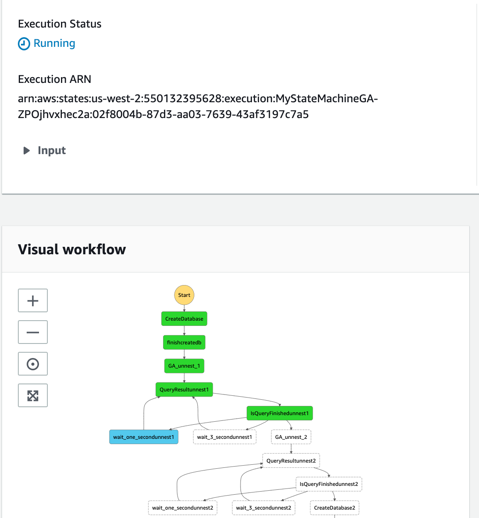Screen dimensions: 479x518
Task: Select the QueryResultunnest1 state node
Action: 184,389
